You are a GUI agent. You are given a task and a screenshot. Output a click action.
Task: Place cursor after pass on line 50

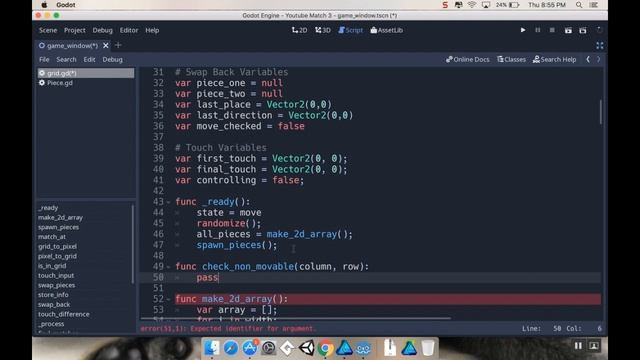pyautogui.click(x=219, y=278)
